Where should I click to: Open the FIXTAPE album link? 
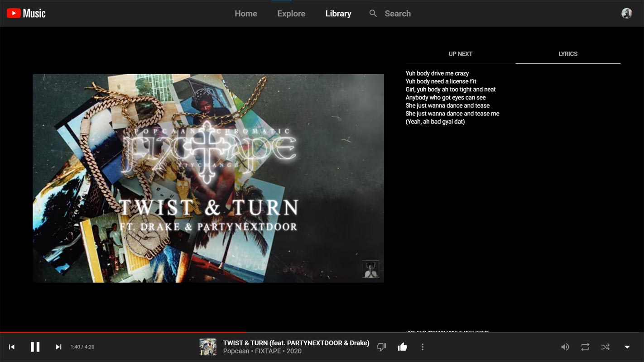coord(269,351)
